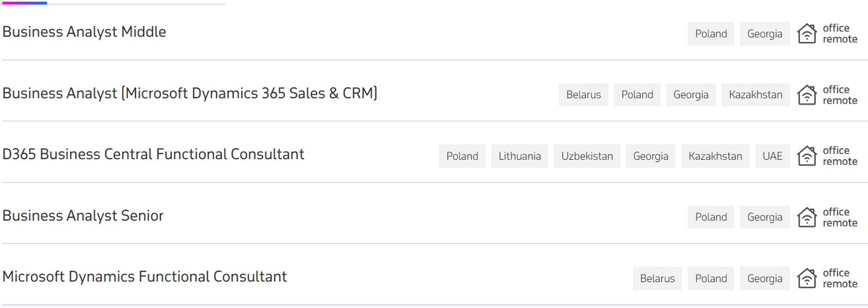Select Georgia tag on Business Analyst Senior

(x=765, y=217)
